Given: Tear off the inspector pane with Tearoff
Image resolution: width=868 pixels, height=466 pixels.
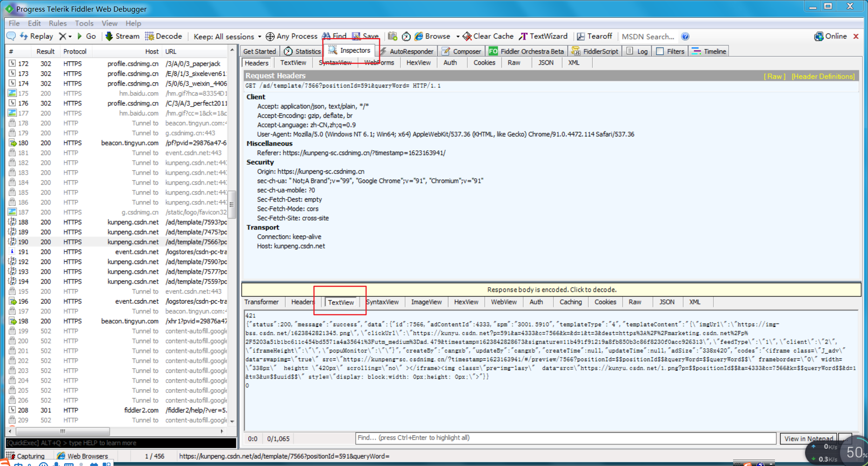Looking at the screenshot, I should [x=594, y=36].
